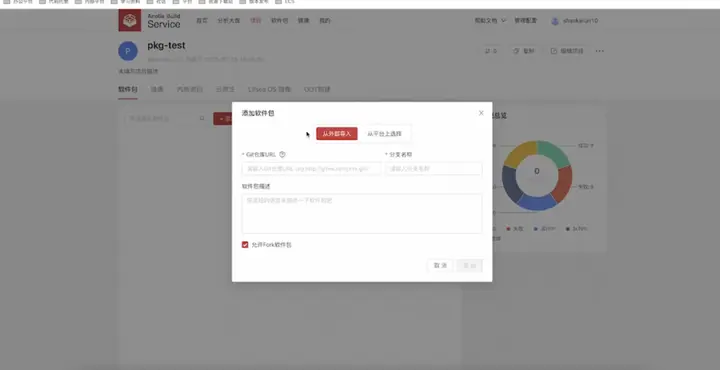
Task: Uncheck the allow Fork package checkbox
Action: [245, 245]
